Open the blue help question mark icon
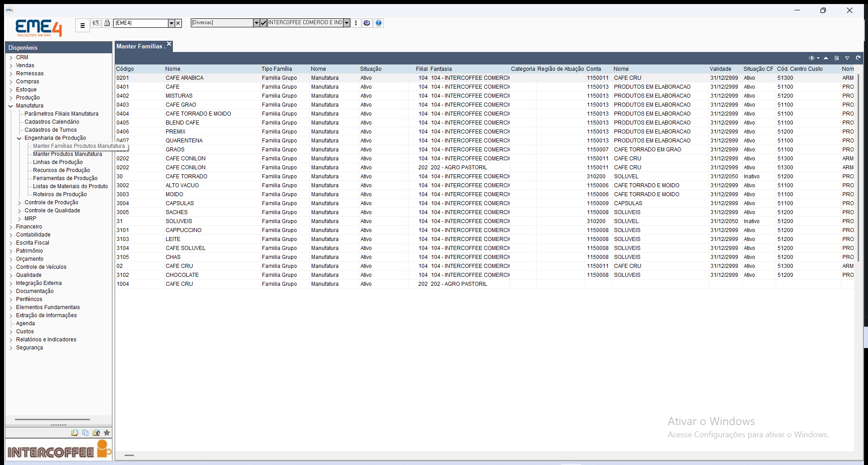Screen dimensions: 868x465 378,23
